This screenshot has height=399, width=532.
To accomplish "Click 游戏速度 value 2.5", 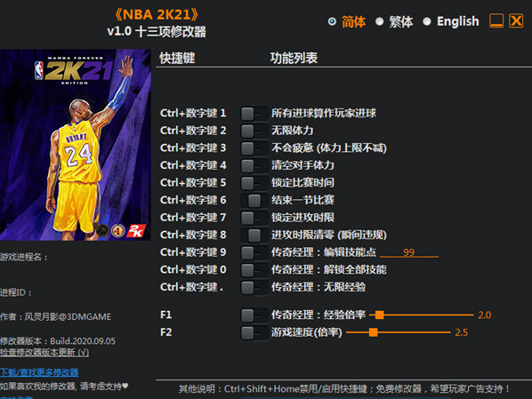I will point(462,332).
